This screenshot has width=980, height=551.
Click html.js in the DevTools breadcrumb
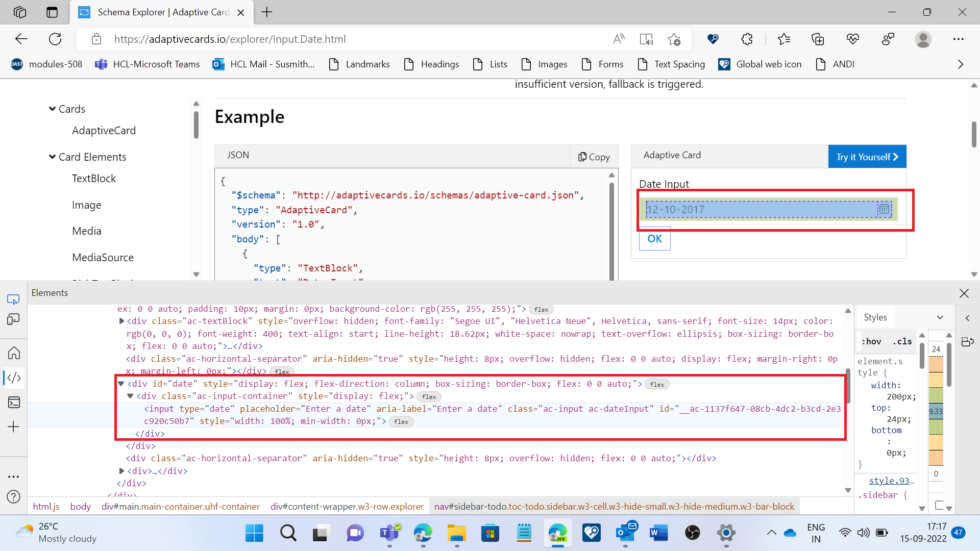46,506
